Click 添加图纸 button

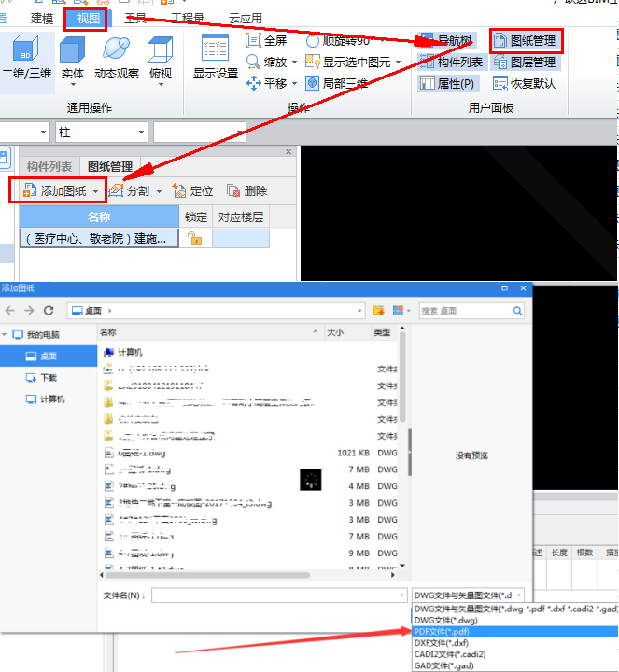(55, 190)
